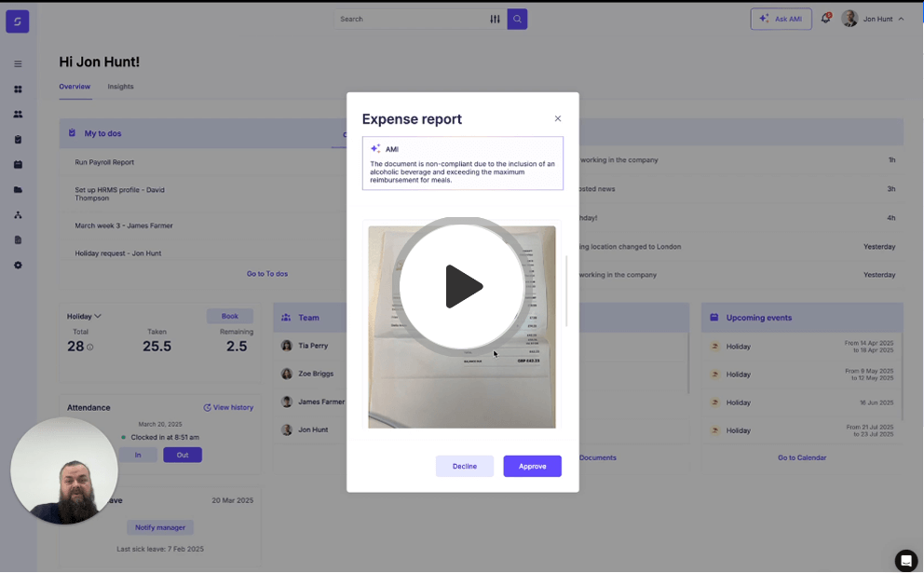
Task: Open the people icon in left sidebar
Action: (18, 115)
